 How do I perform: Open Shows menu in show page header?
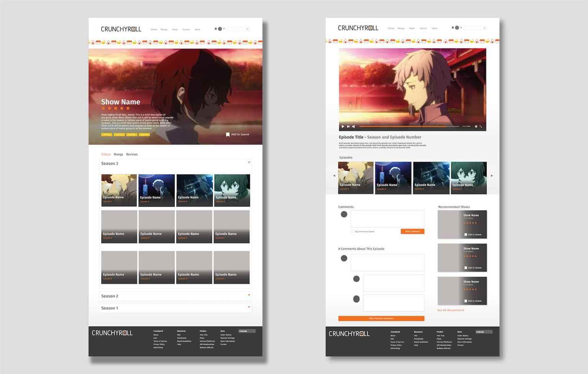[x=154, y=30]
